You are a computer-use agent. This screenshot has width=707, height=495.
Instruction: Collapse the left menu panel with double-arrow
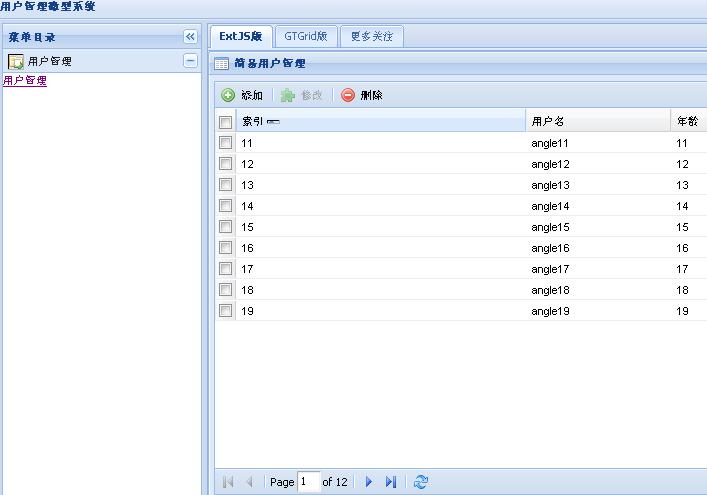(190, 37)
